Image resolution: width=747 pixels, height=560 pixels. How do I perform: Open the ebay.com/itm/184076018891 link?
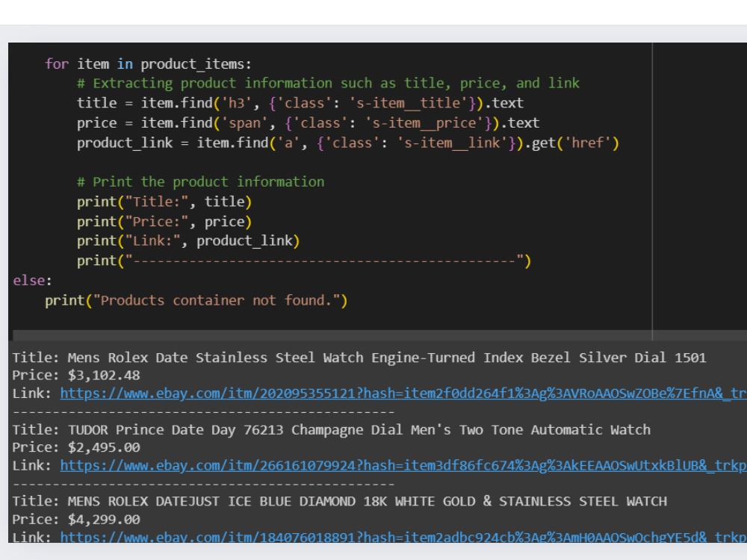(x=403, y=537)
